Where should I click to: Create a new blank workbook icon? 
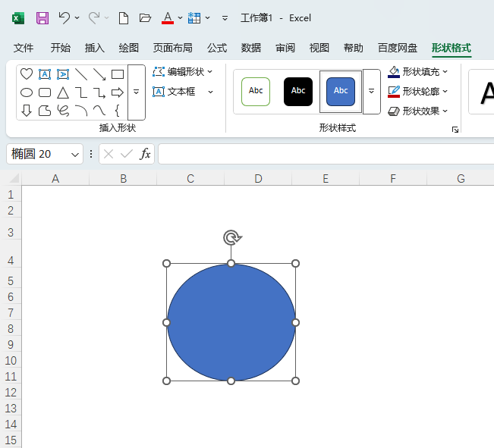coord(124,18)
